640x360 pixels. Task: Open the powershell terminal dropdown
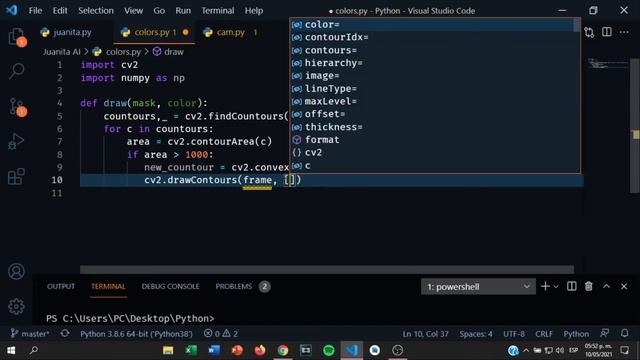coord(478,287)
